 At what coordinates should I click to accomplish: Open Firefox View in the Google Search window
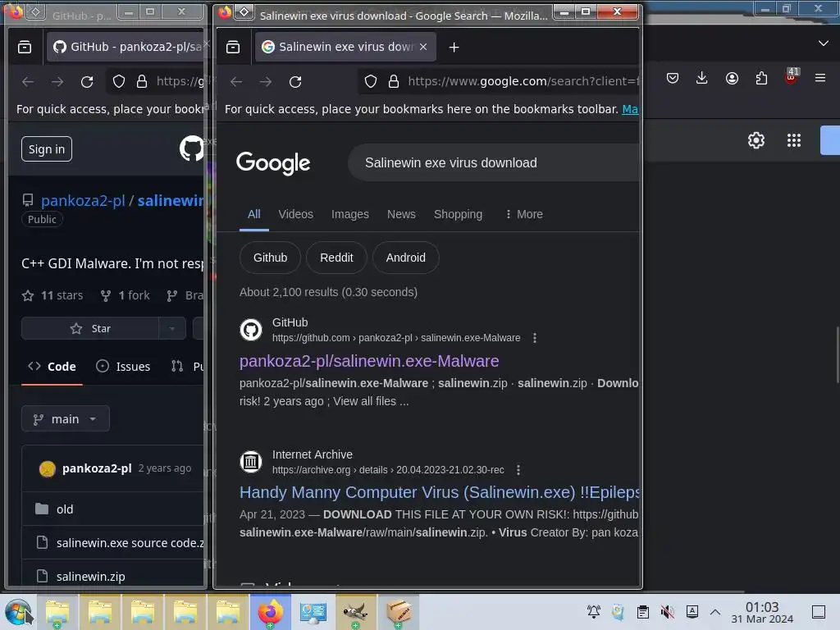(x=233, y=47)
